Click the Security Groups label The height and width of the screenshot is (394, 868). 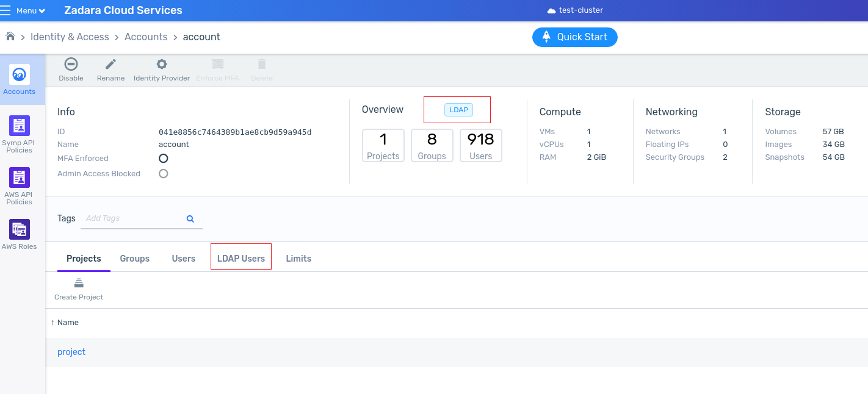[675, 157]
